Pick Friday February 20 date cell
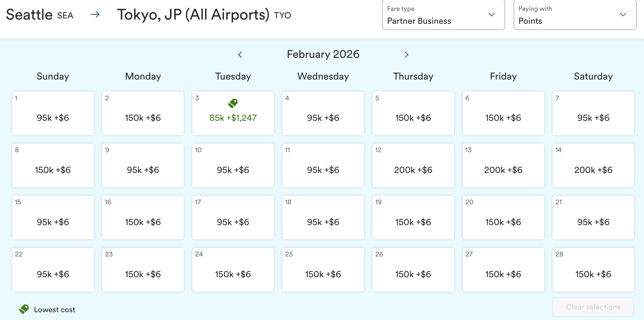 pyautogui.click(x=503, y=218)
